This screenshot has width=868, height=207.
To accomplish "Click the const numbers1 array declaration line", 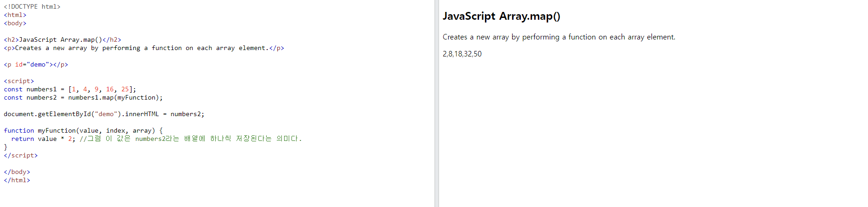I will [x=70, y=89].
